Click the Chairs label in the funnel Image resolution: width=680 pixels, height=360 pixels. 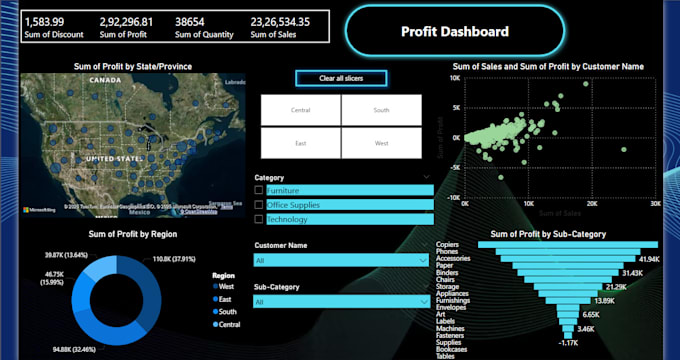[445, 280]
